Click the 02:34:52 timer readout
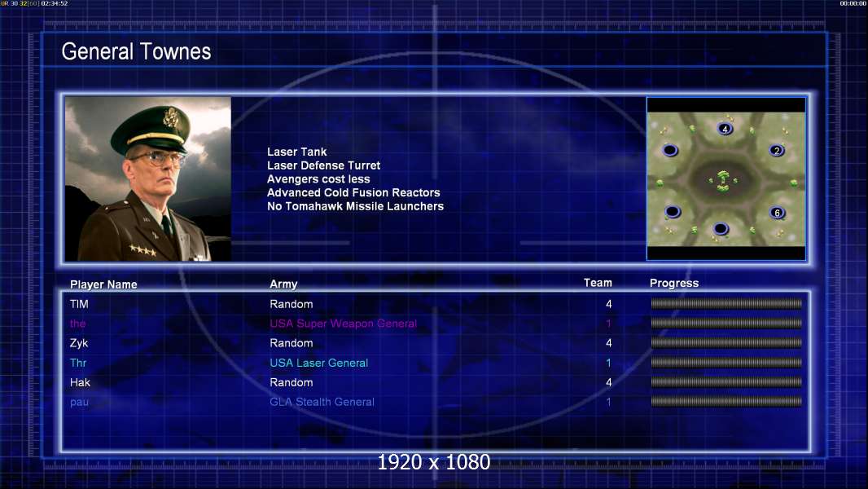The width and height of the screenshot is (868, 489). 55,3
